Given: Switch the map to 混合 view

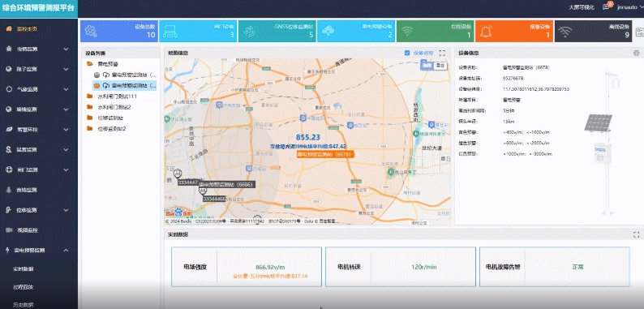Looking at the screenshot, I should (x=440, y=65).
